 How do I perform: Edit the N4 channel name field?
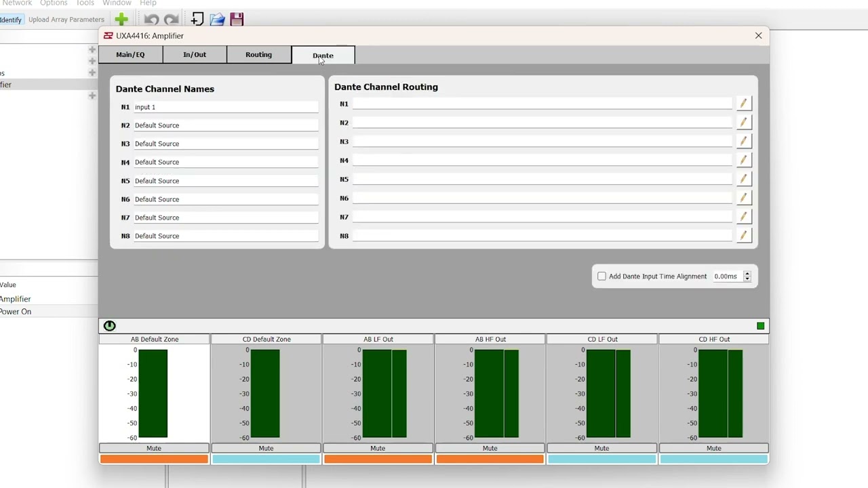[x=226, y=162]
